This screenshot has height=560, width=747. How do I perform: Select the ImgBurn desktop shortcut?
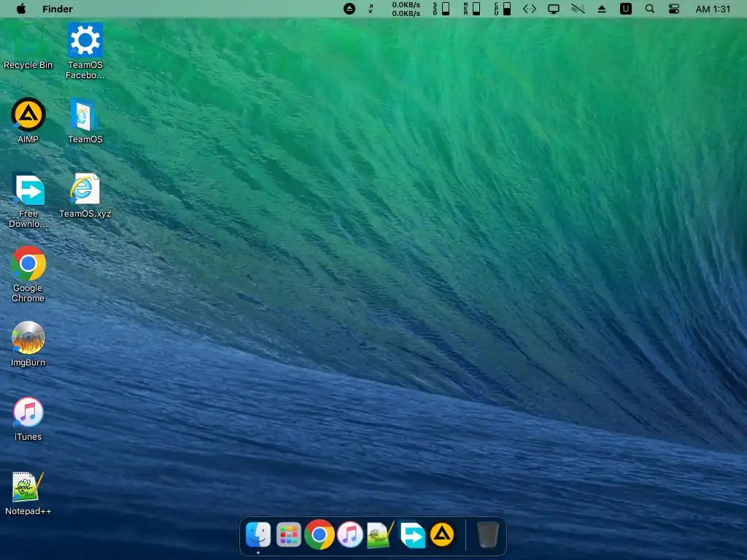click(28, 344)
